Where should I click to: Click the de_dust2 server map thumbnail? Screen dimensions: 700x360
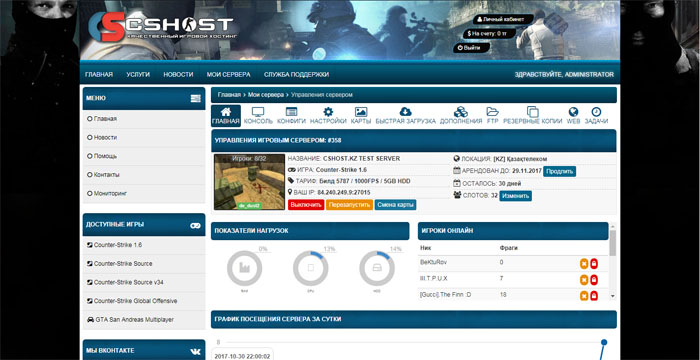[x=249, y=182]
